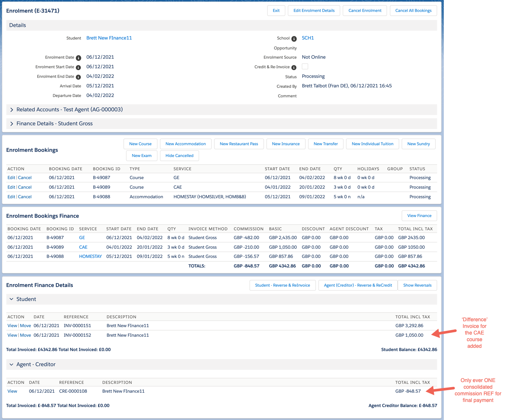Click the School info icon
Viewport: 505px width, 420px height.
click(x=294, y=39)
